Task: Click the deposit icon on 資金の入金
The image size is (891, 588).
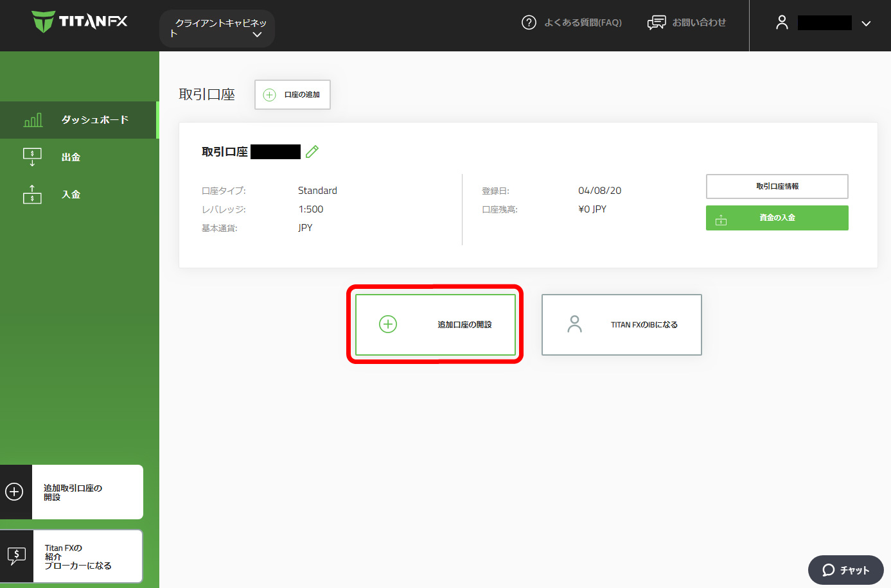Action: click(x=721, y=220)
